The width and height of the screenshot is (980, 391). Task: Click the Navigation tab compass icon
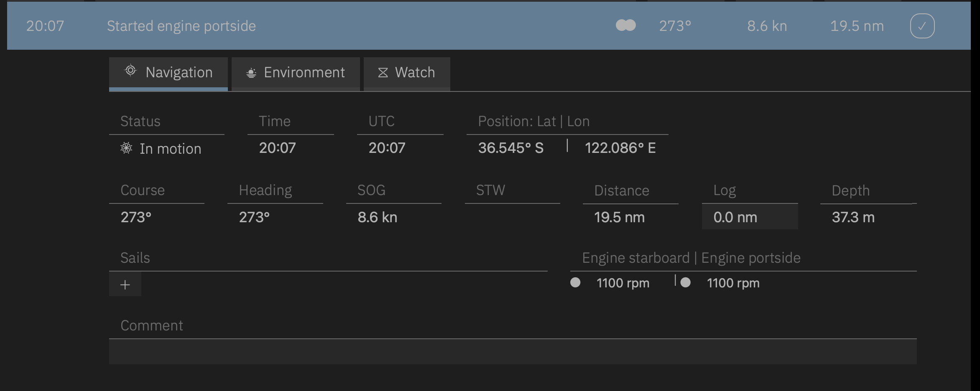tap(130, 71)
